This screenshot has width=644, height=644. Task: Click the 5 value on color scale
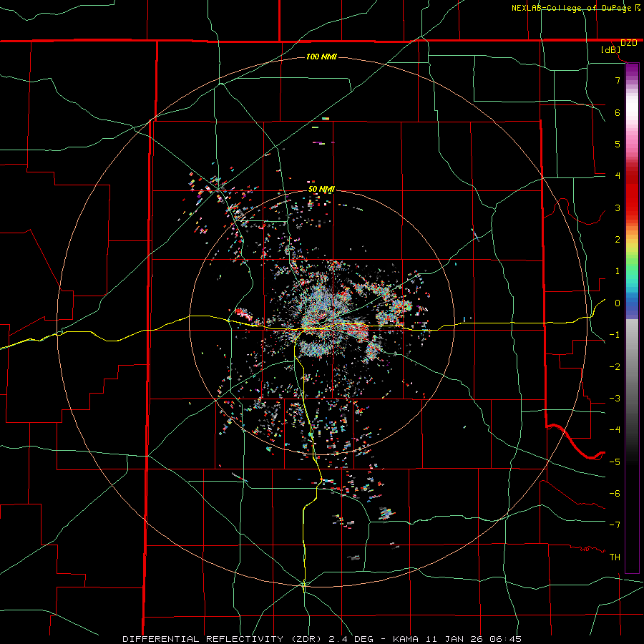pos(618,144)
